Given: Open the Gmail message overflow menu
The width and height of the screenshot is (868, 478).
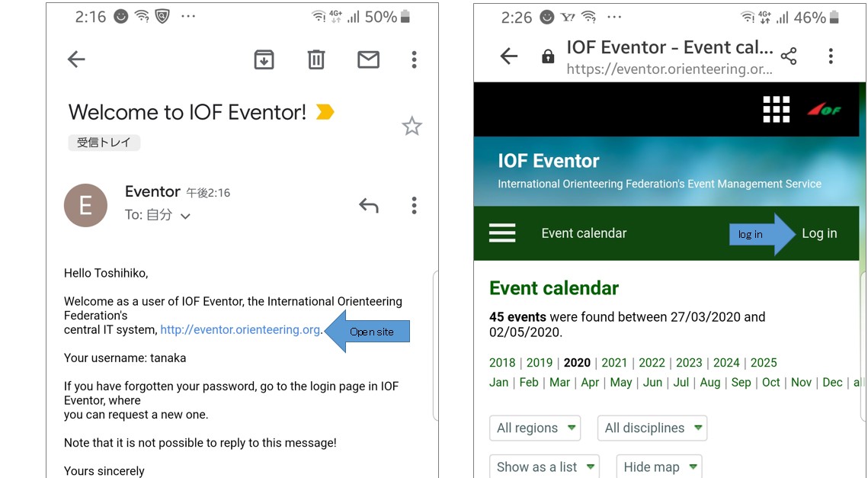Looking at the screenshot, I should 414,205.
